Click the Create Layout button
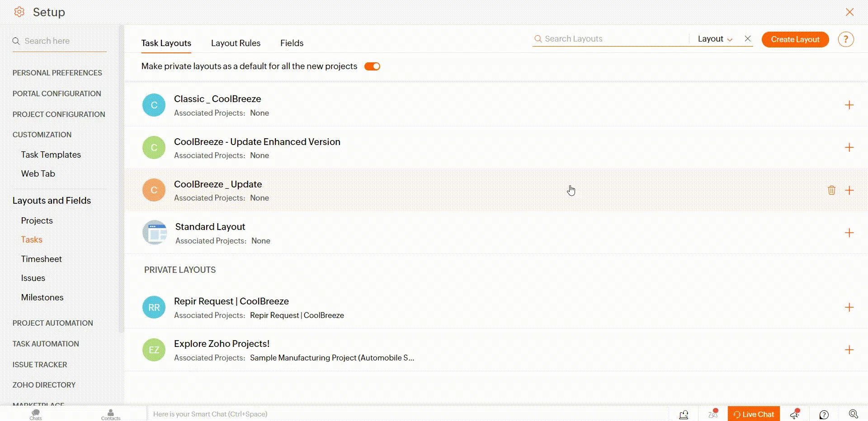This screenshot has height=421, width=868. [x=795, y=39]
